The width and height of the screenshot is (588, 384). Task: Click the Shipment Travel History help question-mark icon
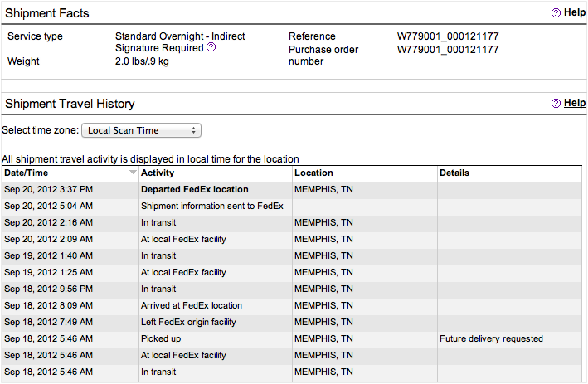556,104
